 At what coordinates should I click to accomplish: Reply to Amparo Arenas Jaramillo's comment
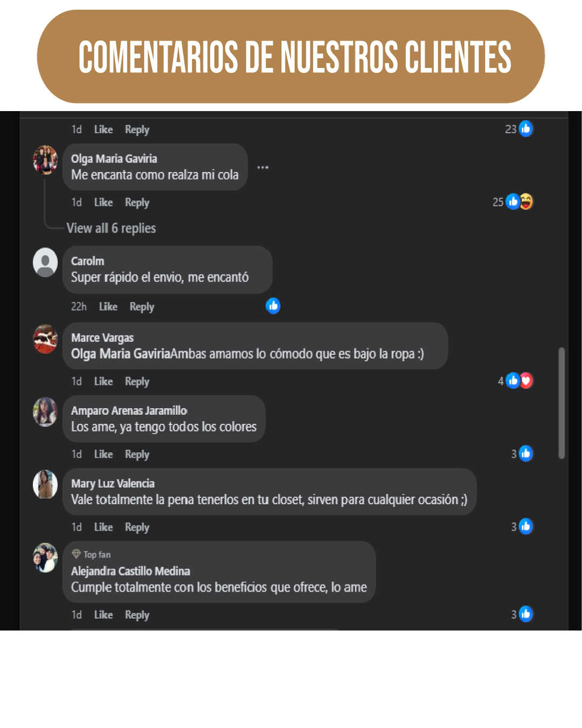pyautogui.click(x=137, y=454)
